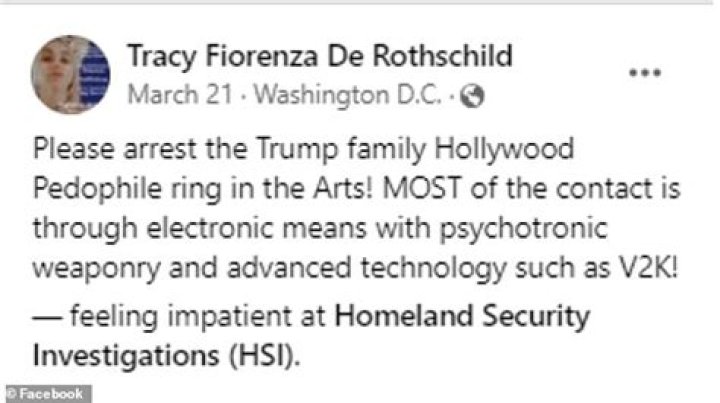Expand post actions via the ellipsis icon
This screenshot has width=720, height=403.
(x=645, y=73)
